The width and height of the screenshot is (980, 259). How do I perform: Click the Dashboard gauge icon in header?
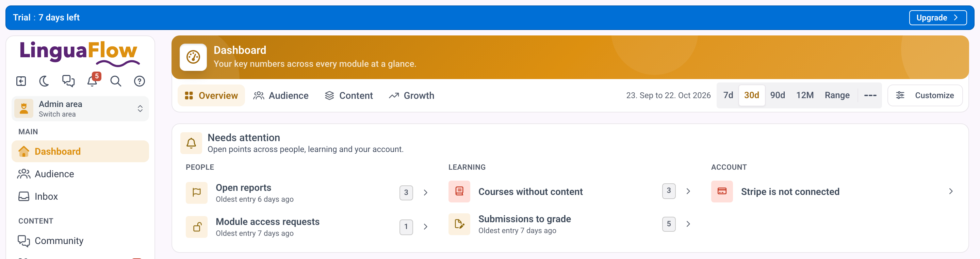pos(193,58)
